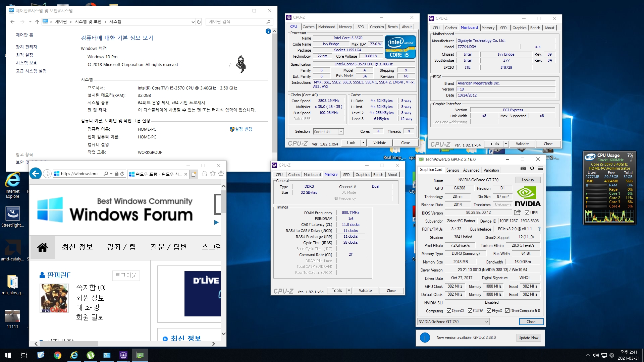Toggle UEFI checkbox in GPU-Z
The height and width of the screenshot is (362, 644).
(x=527, y=213)
